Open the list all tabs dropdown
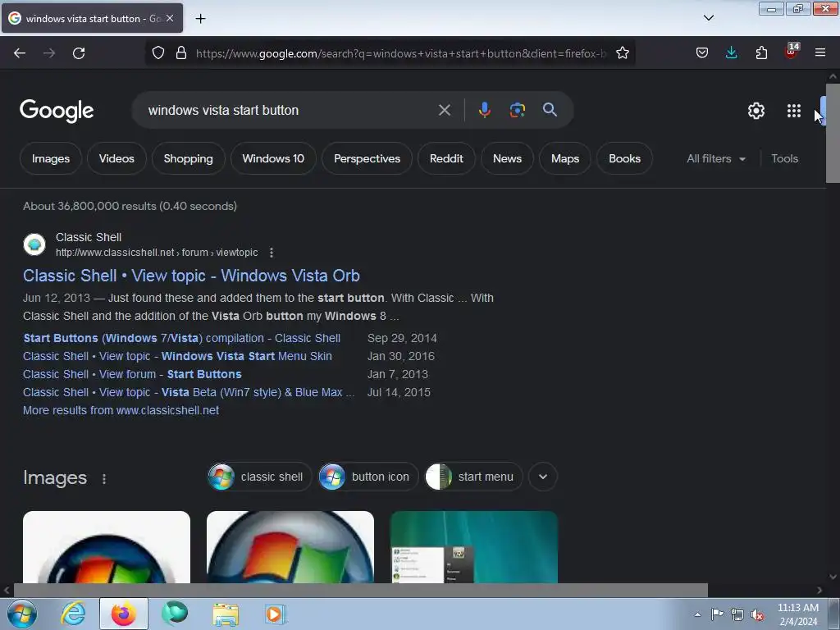This screenshot has width=840, height=630. click(x=708, y=18)
